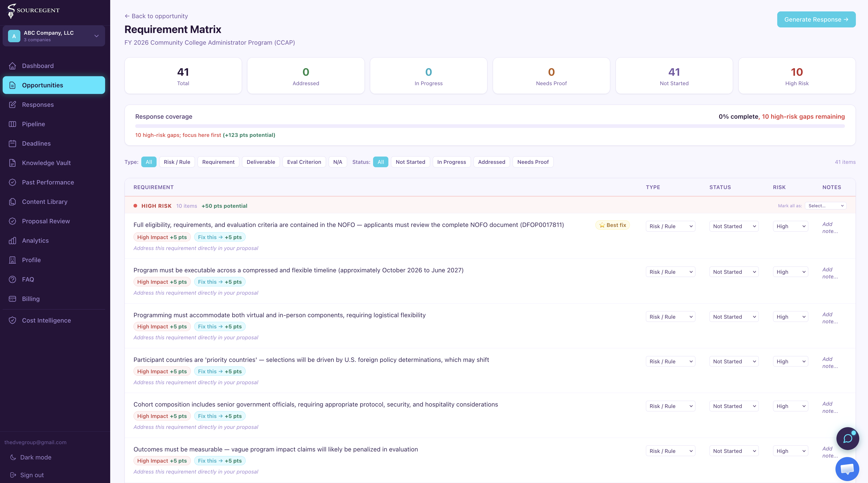Filter type by Risk / Rule
This screenshot has height=483, width=868.
pos(177,162)
